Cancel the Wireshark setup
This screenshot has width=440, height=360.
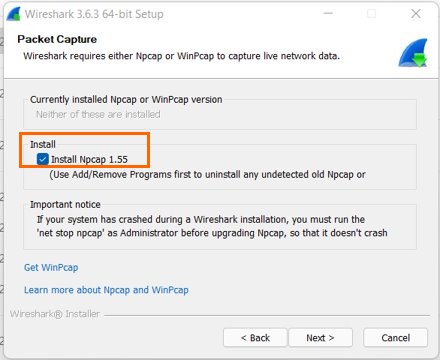coord(395,338)
